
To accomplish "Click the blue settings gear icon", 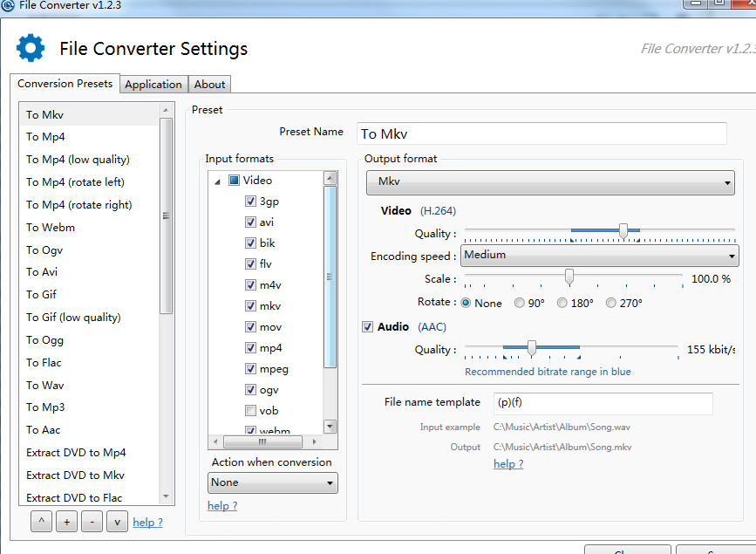I will [x=31, y=48].
